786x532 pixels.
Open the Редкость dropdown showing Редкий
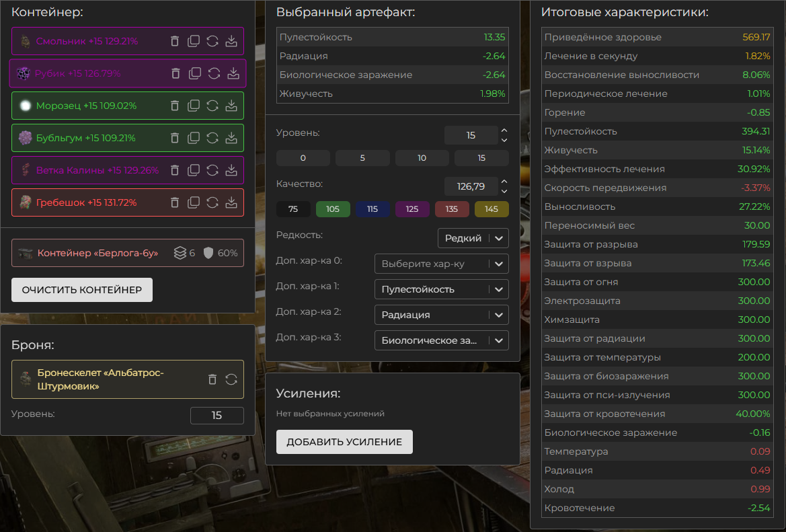point(473,238)
